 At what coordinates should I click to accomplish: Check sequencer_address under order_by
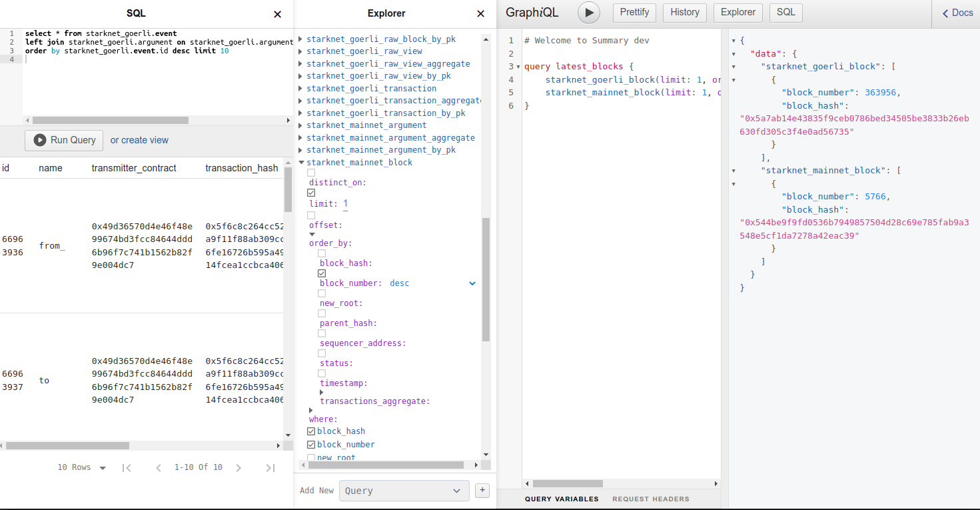click(x=322, y=333)
